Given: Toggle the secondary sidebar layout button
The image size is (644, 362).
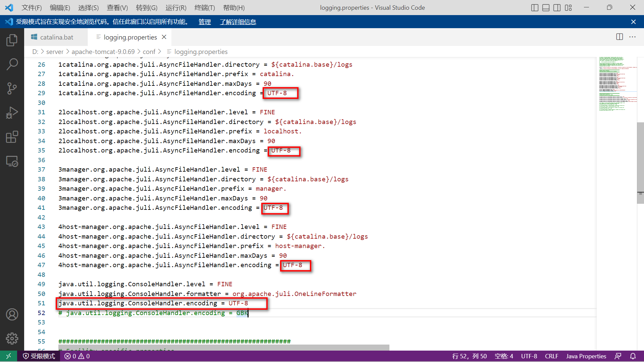Looking at the screenshot, I should click(557, 8).
